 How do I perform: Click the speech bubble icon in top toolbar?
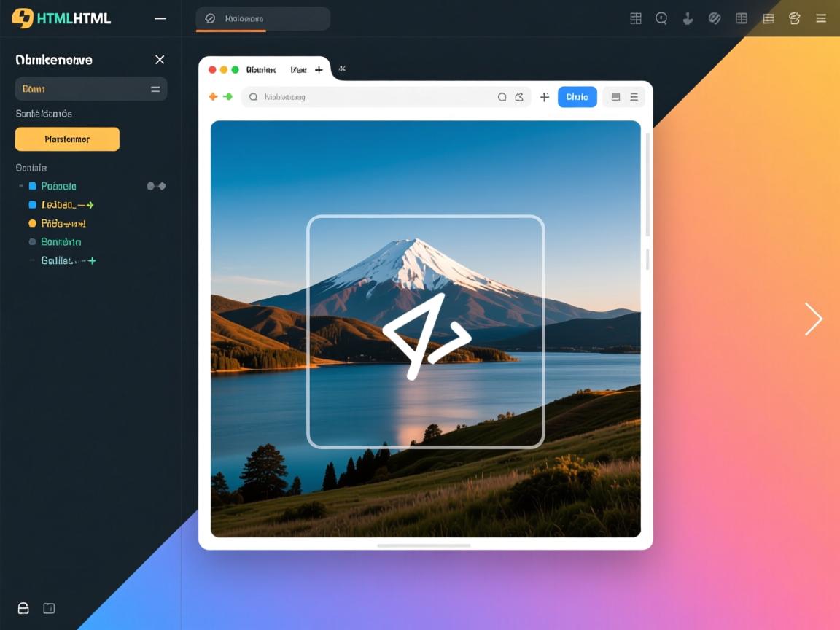point(661,19)
